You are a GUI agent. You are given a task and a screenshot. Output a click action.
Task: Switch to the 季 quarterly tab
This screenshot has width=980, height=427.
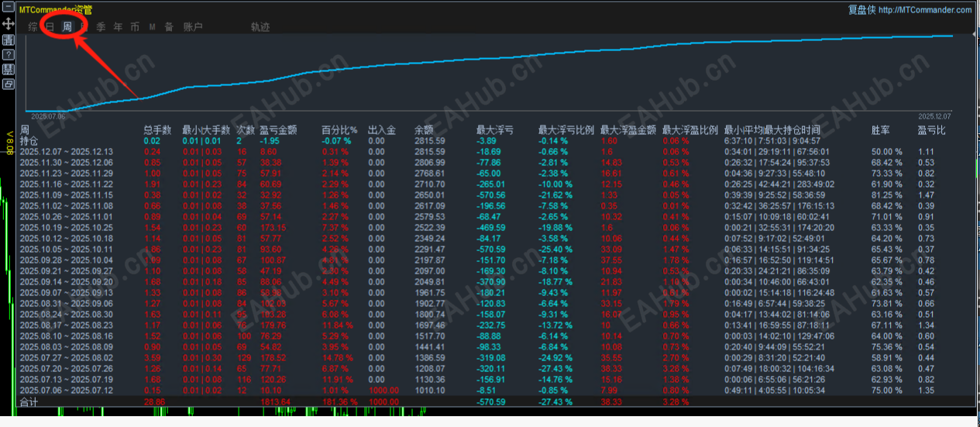point(101,27)
